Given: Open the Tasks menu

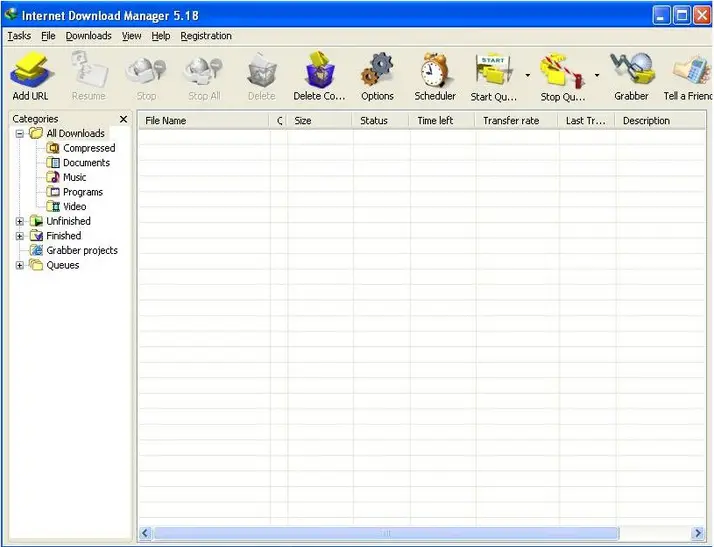Looking at the screenshot, I should [x=19, y=36].
